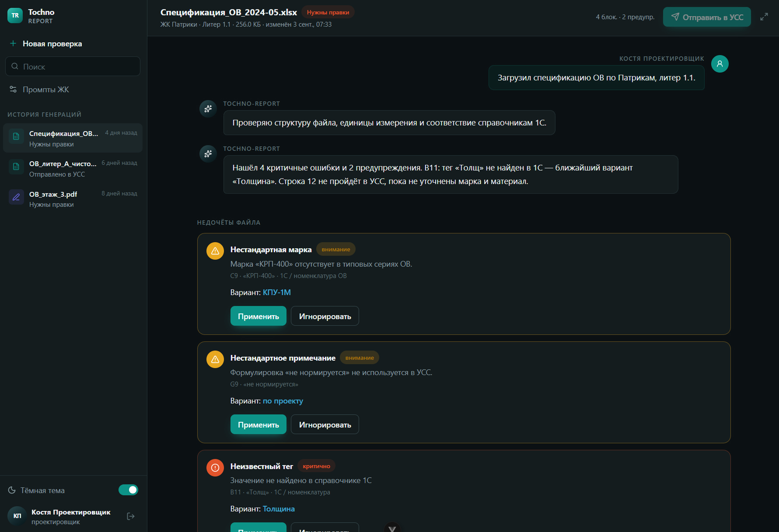Click warning triangle icon on Нестандартное примечание card
The width and height of the screenshot is (779, 532).
point(215,359)
